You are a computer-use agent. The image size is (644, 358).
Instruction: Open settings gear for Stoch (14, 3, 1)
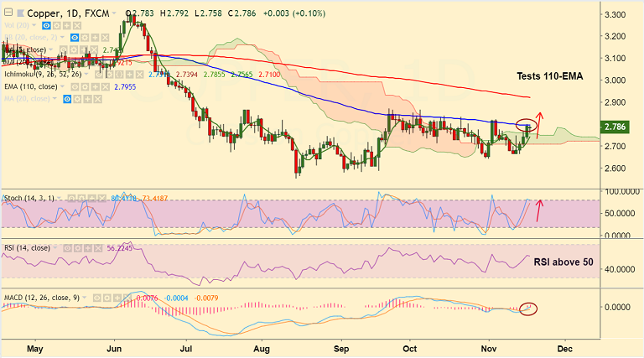pyautogui.click(x=81, y=199)
